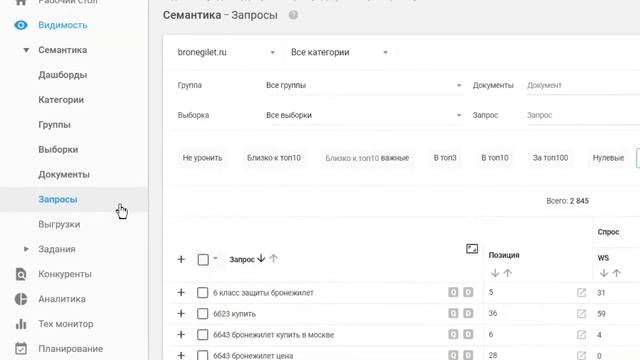Click first search icon in '6 класс защиты бронежилет' row
The image size is (640, 360).
click(453, 292)
